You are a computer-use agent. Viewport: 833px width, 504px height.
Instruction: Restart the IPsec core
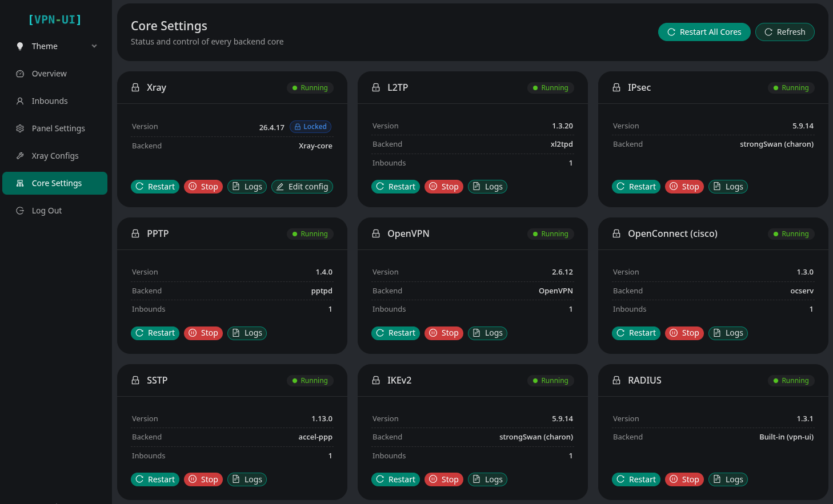[x=636, y=187]
